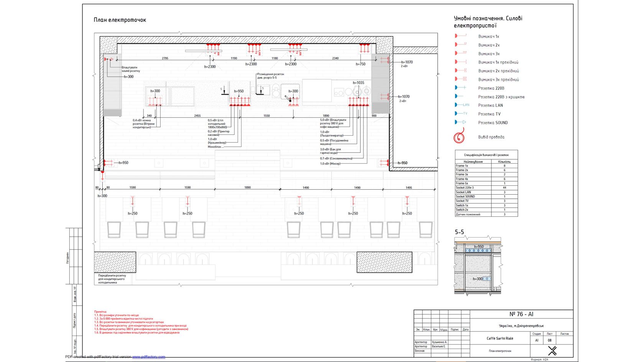644x362 pixels.
Task: Click note 1.5 about the 380 V socket
Action: coord(141,329)
